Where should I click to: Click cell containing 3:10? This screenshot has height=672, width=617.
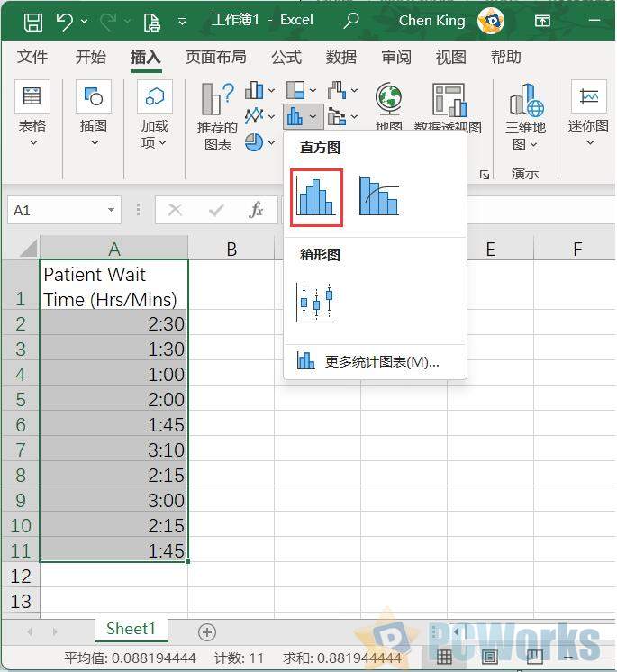pos(114,449)
